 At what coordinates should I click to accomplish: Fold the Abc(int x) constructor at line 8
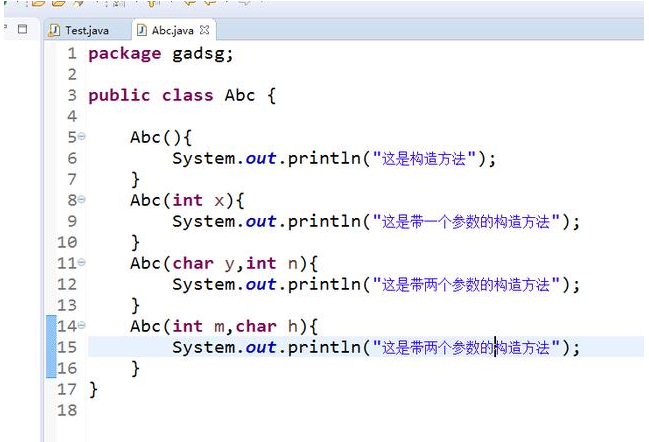[81, 200]
